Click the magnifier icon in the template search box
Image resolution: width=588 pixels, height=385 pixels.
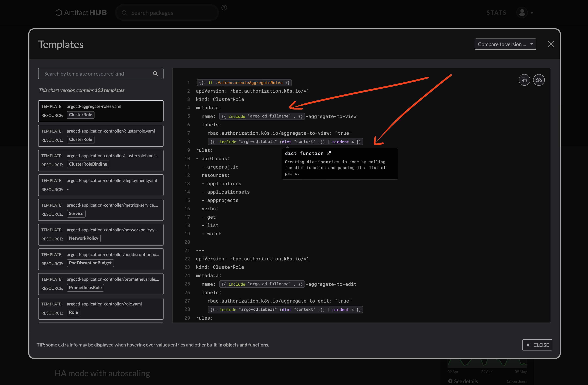tap(155, 73)
